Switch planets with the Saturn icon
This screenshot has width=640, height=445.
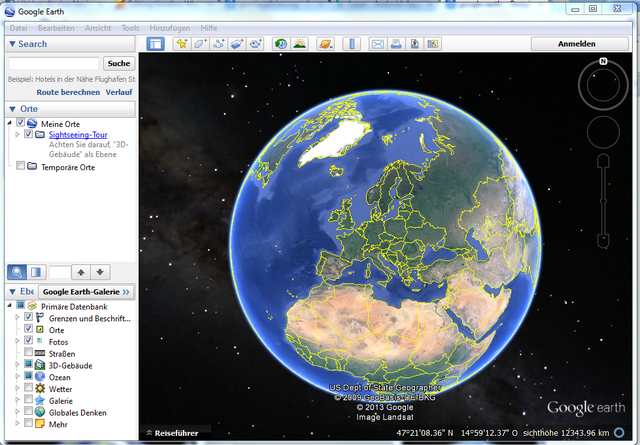pos(325,44)
